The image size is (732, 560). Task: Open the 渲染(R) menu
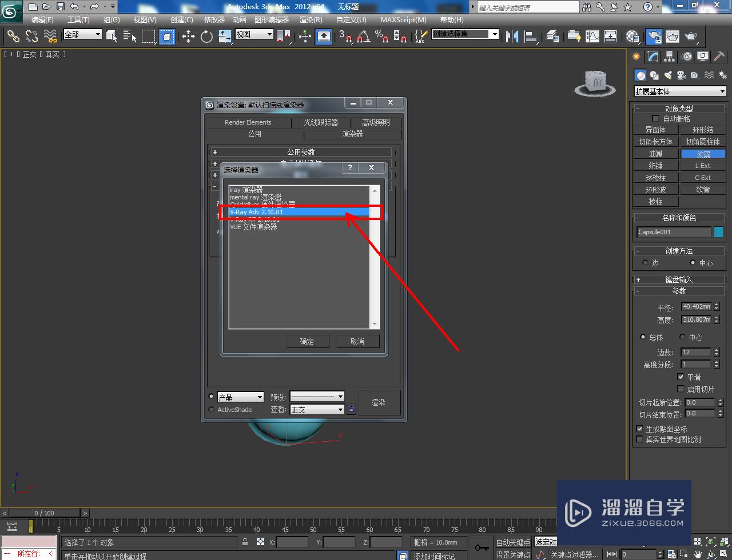pyautogui.click(x=311, y=20)
